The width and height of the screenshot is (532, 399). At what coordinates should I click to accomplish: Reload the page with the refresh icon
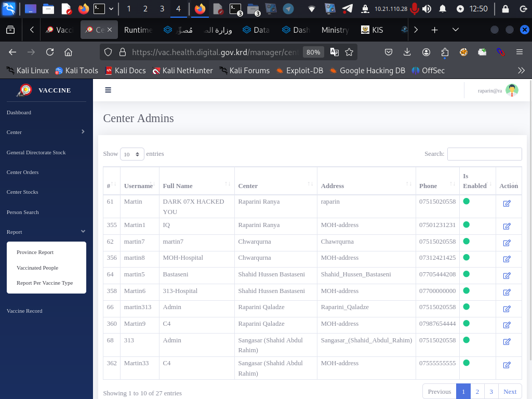click(x=50, y=52)
